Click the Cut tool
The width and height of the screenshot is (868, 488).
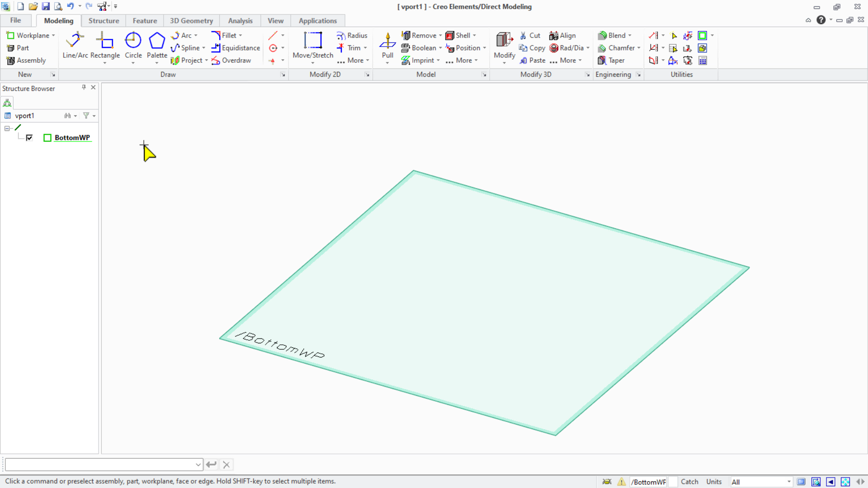pos(530,35)
